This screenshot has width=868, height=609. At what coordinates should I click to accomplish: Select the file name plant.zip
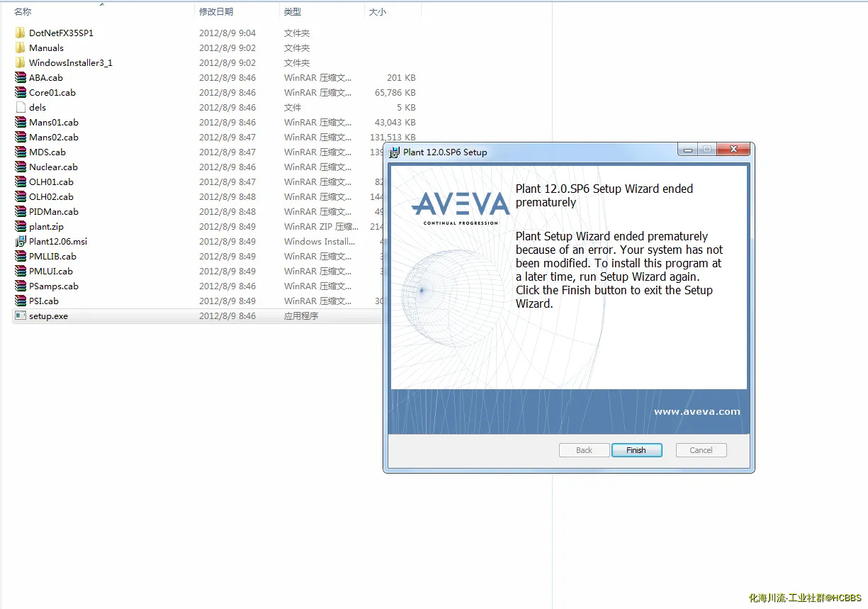tap(46, 226)
